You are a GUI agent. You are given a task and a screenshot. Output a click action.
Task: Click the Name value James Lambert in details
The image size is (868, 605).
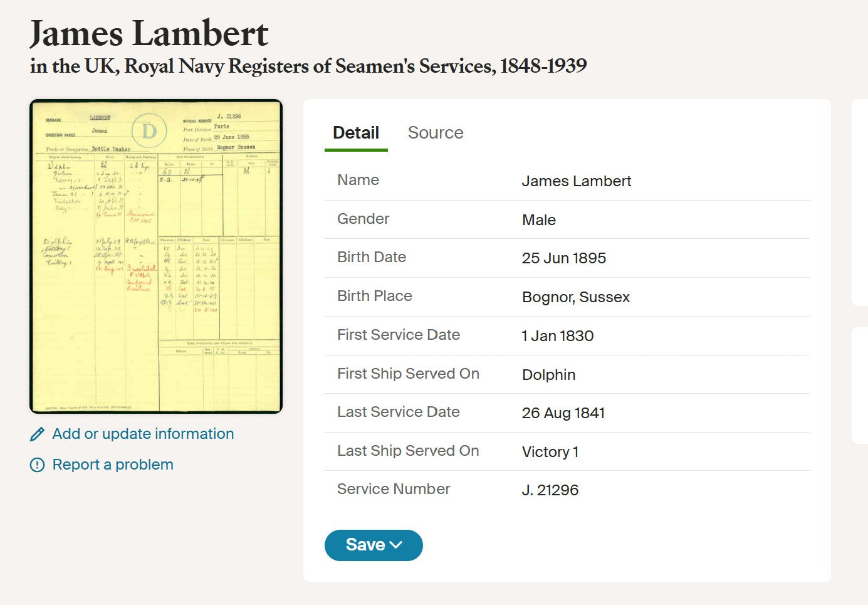[577, 181]
